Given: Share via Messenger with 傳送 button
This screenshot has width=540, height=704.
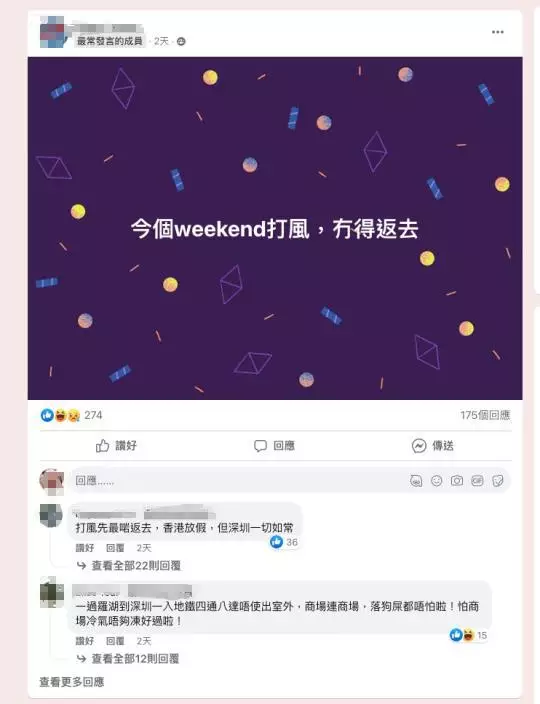Looking at the screenshot, I should (x=433, y=445).
